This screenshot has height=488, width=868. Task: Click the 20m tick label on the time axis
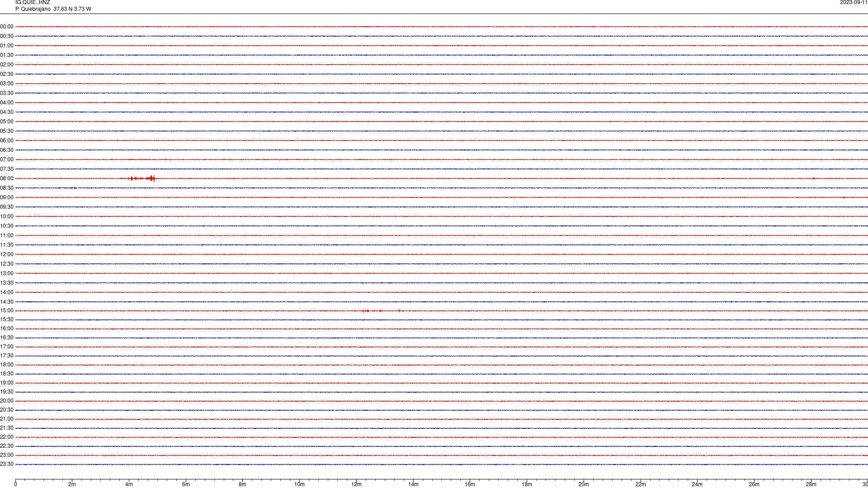point(584,484)
